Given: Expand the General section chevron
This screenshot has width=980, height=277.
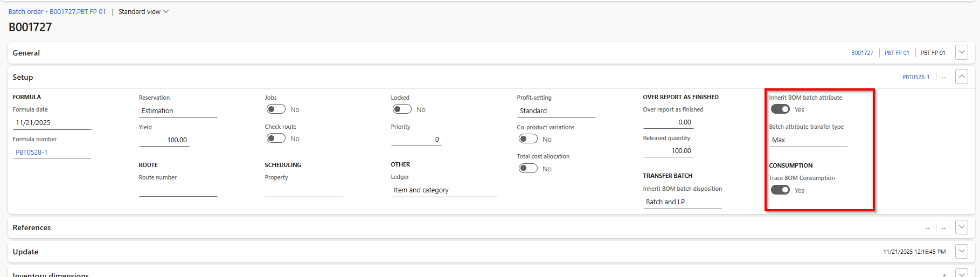Looking at the screenshot, I should [x=962, y=53].
